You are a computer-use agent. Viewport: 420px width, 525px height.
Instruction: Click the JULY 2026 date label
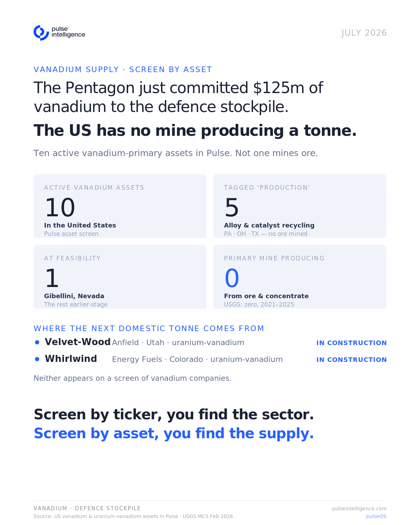pyautogui.click(x=364, y=33)
